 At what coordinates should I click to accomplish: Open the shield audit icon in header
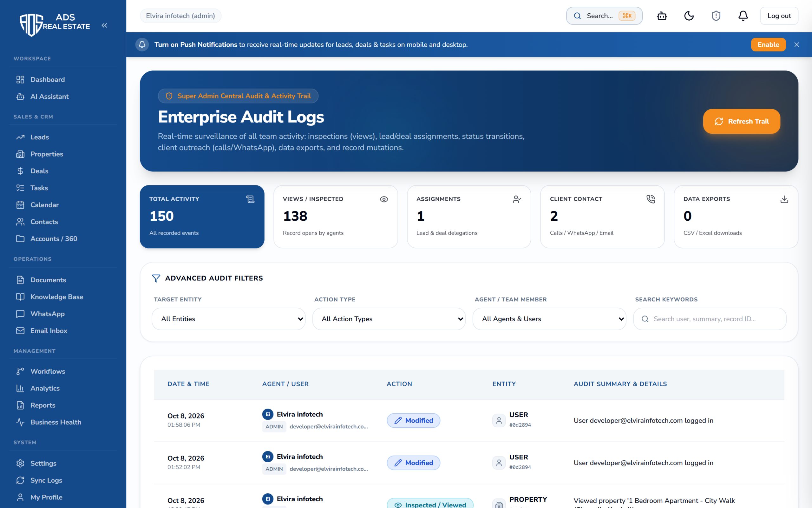tap(716, 16)
